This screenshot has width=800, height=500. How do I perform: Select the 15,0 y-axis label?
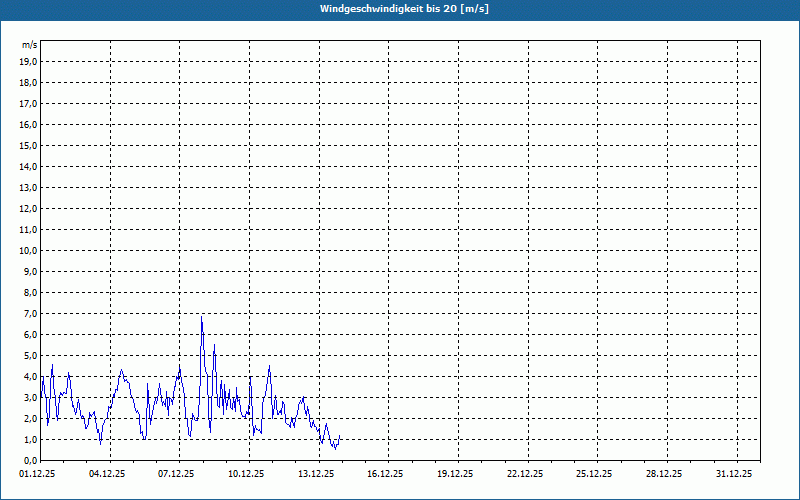tap(29, 145)
